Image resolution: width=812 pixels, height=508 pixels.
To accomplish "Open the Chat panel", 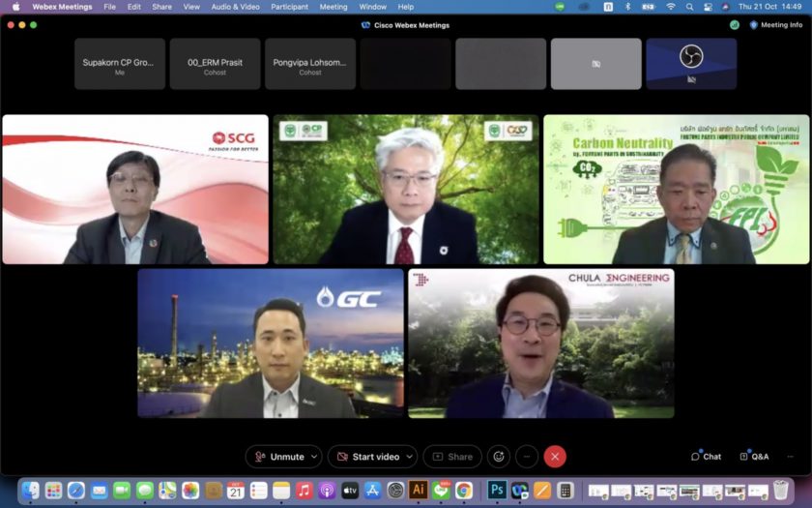I will tap(706, 457).
